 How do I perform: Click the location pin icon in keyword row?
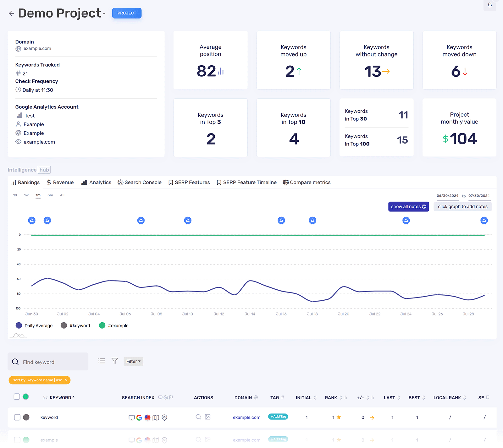[x=164, y=418]
